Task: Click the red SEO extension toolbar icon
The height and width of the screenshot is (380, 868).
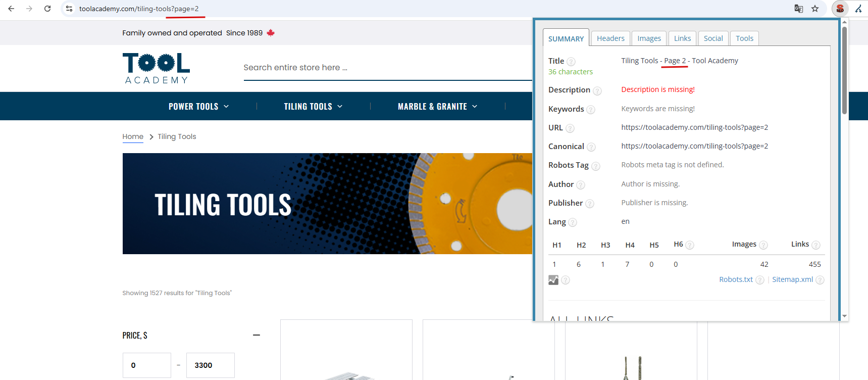Action: (840, 9)
